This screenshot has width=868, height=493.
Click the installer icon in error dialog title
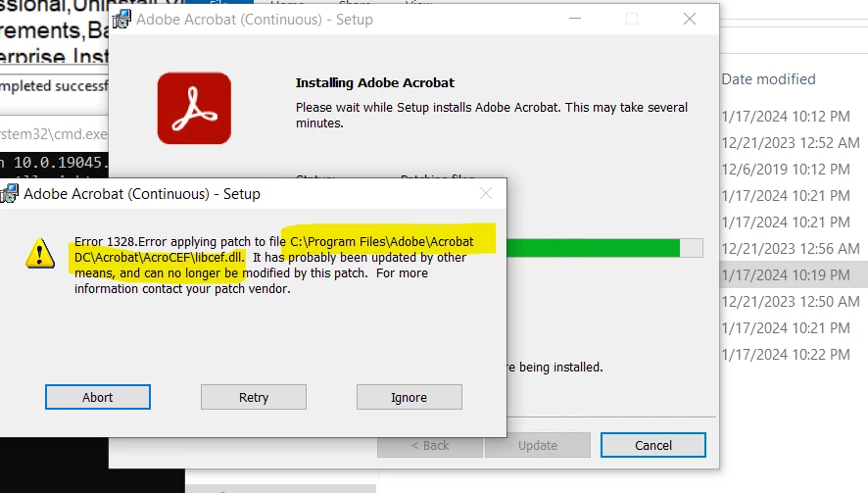[9, 194]
